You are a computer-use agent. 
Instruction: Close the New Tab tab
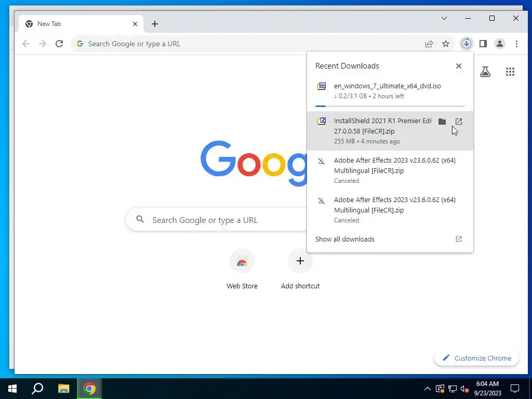click(135, 24)
